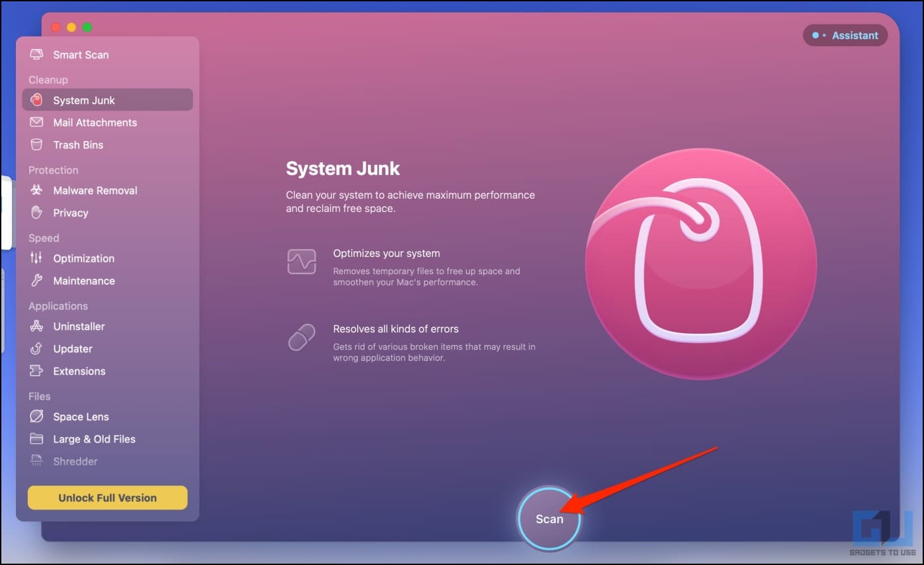Click the Files section header

39,396
